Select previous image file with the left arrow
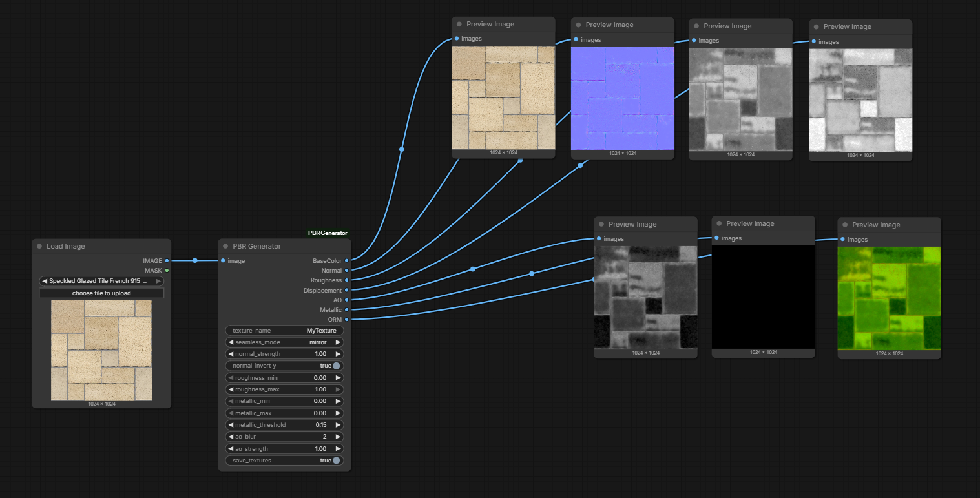980x498 pixels. [x=45, y=281]
